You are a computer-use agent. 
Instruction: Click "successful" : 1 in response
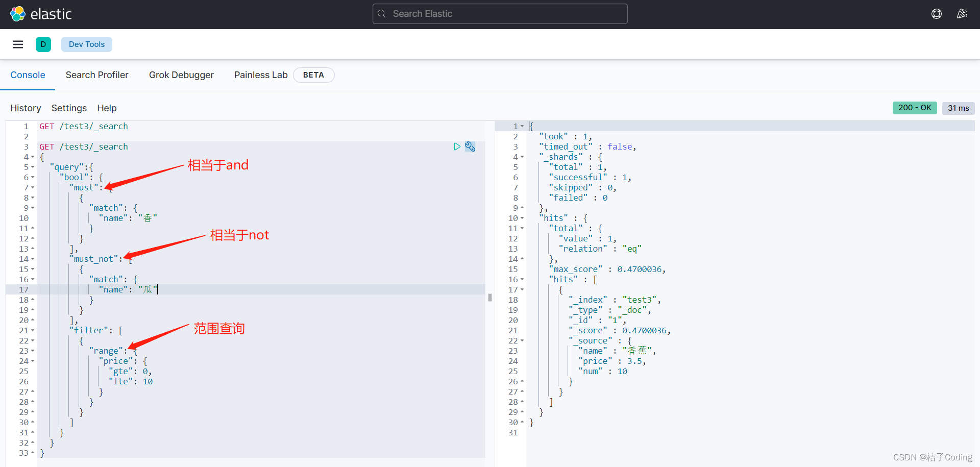590,177
